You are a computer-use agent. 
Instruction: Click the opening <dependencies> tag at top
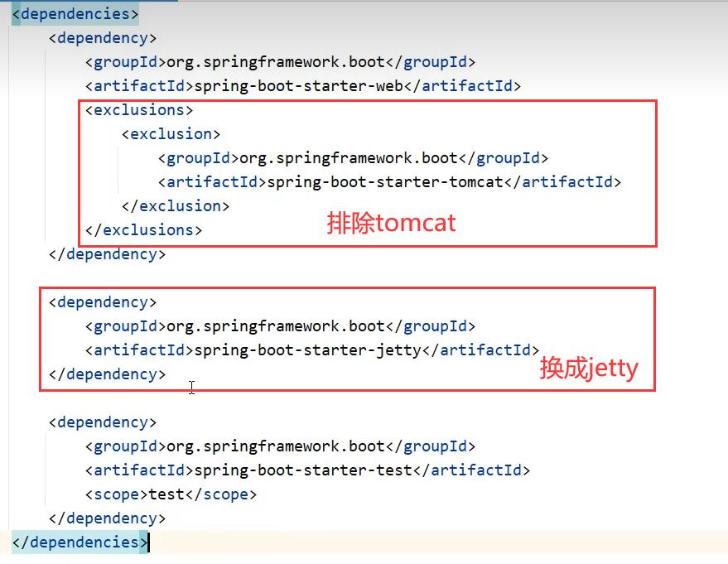[x=75, y=14]
